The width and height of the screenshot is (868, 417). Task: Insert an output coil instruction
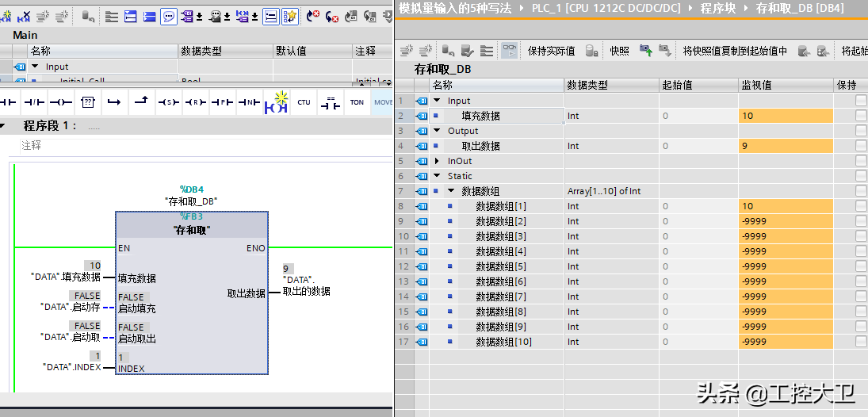[61, 102]
